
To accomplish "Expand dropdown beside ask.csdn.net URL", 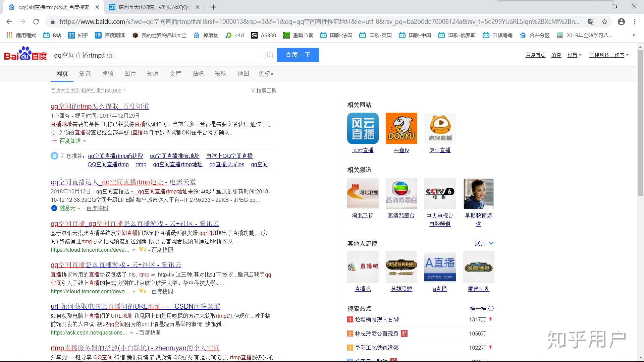I will tap(132, 333).
